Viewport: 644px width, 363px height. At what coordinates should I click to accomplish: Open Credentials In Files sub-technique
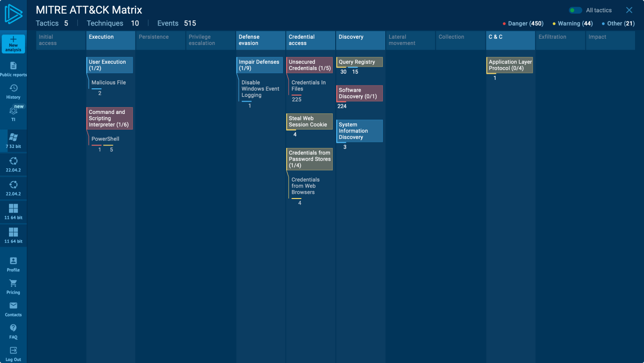pos(309,86)
